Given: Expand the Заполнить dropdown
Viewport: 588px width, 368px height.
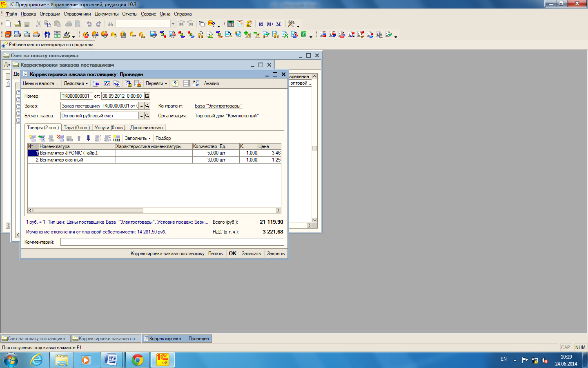Looking at the screenshot, I should click(138, 138).
